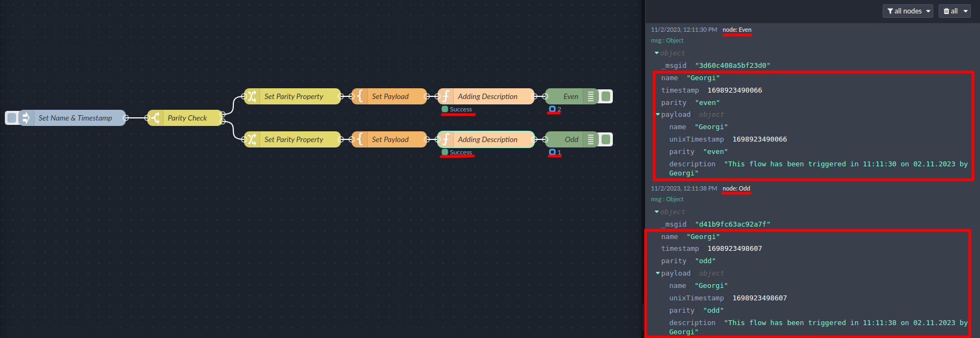980x338 pixels.
Task: Click the change icon on Even-branch Set Parity Property
Action: [252, 96]
